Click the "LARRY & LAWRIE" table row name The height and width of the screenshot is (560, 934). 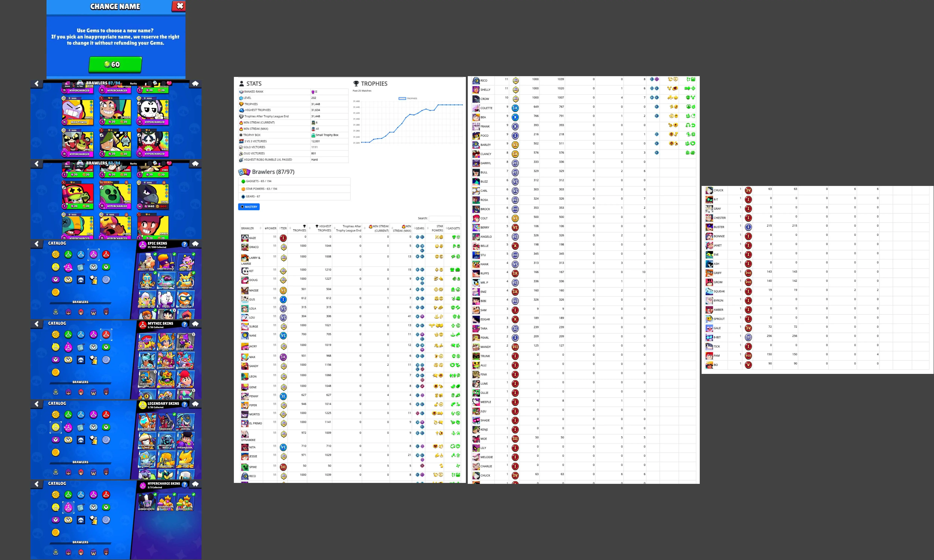tap(251, 260)
